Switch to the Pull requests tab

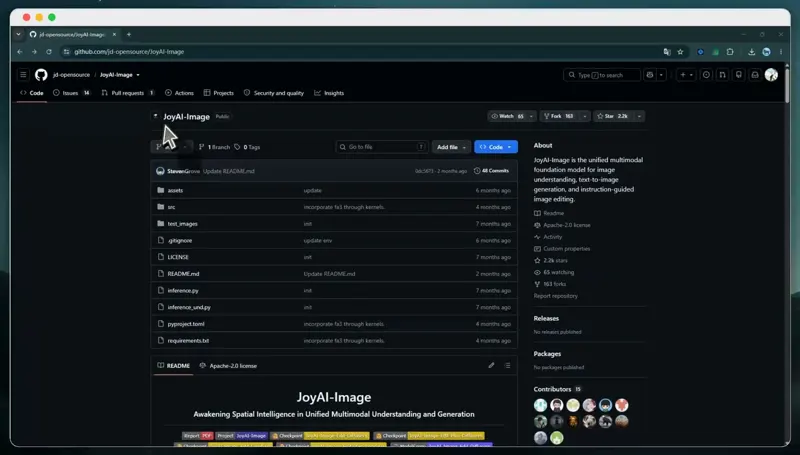point(128,93)
